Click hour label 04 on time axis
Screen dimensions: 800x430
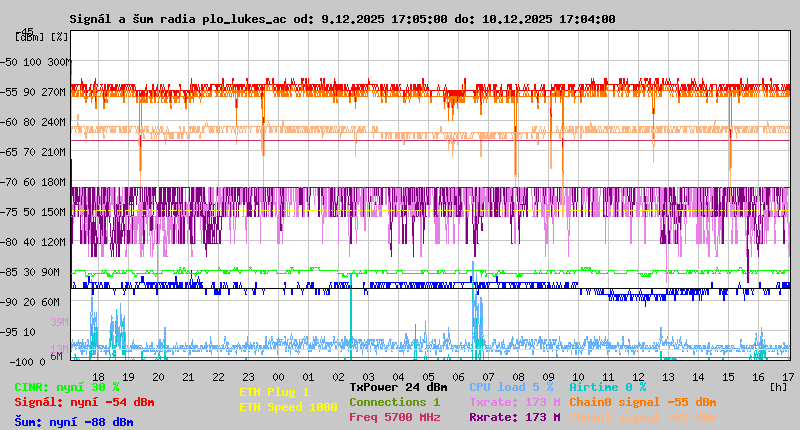click(398, 377)
